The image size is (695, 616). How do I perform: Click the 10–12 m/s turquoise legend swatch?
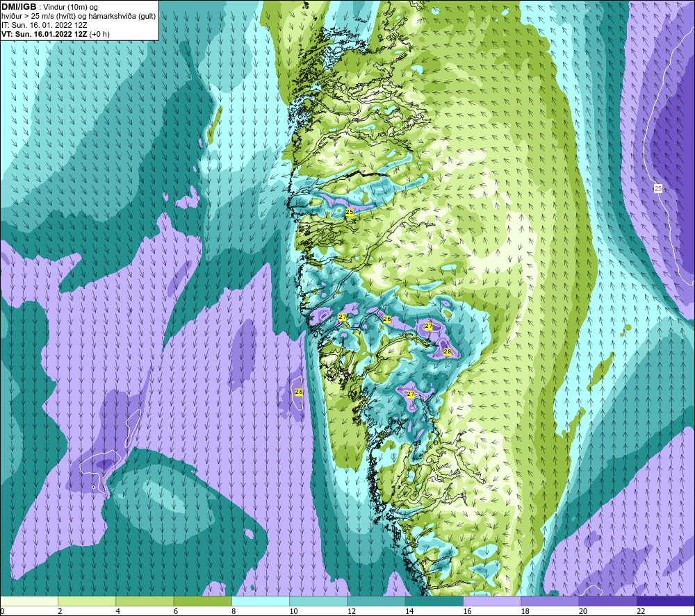point(318,601)
